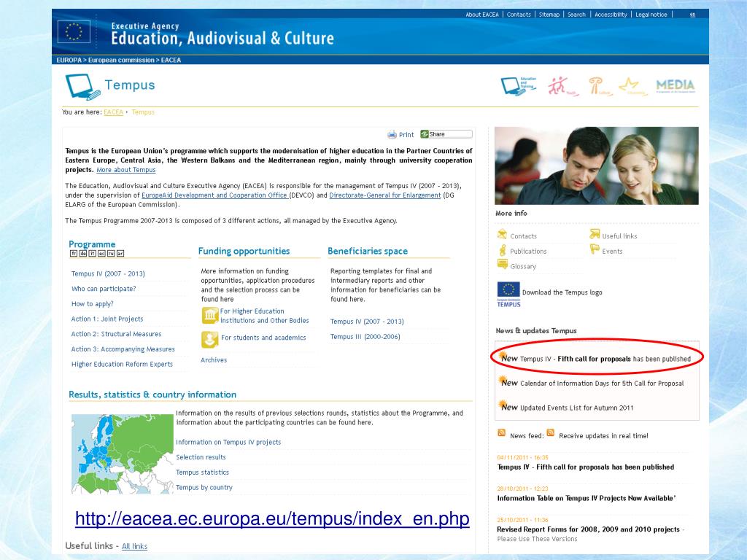Open Information on Tempus IV projects
747x560 pixels.
[x=228, y=443]
